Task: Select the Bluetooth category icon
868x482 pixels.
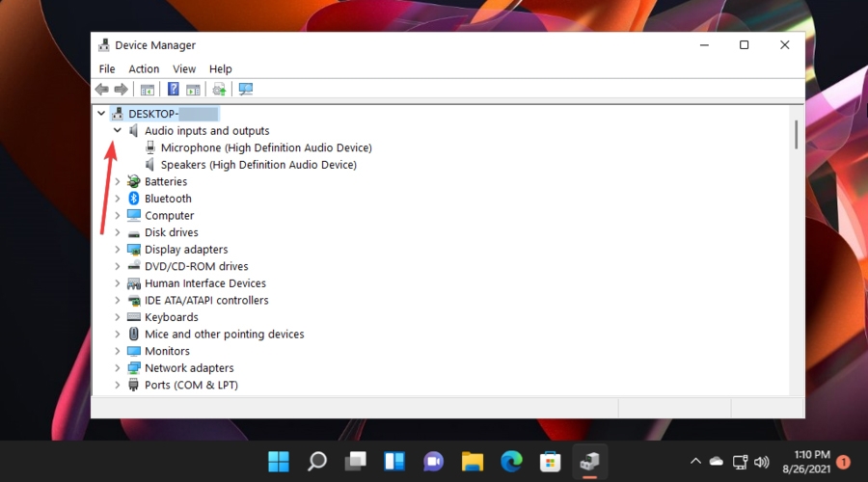Action: click(133, 199)
